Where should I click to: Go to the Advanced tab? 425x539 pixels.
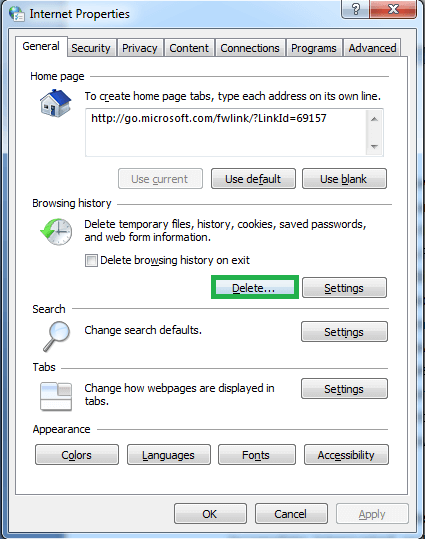tap(372, 48)
